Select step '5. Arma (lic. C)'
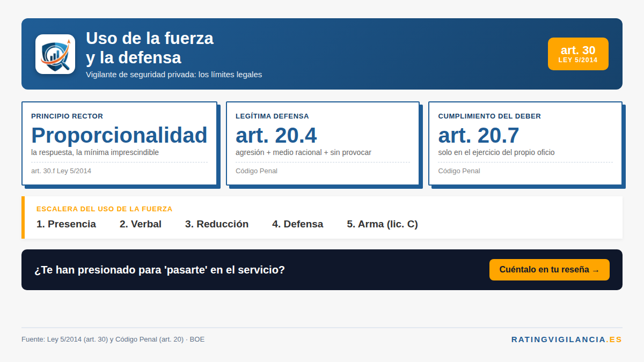This screenshot has width=644, height=362. click(382, 224)
